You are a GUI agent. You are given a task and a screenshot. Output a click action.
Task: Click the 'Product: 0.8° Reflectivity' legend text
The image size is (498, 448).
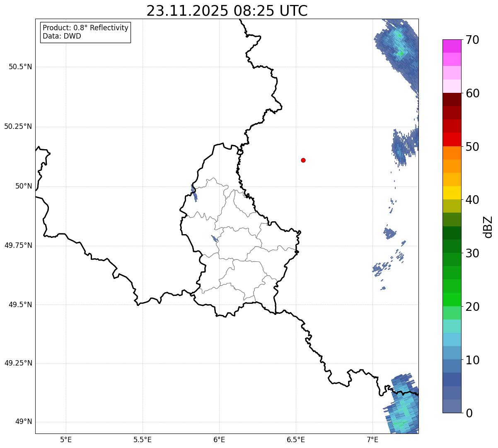pos(86,28)
